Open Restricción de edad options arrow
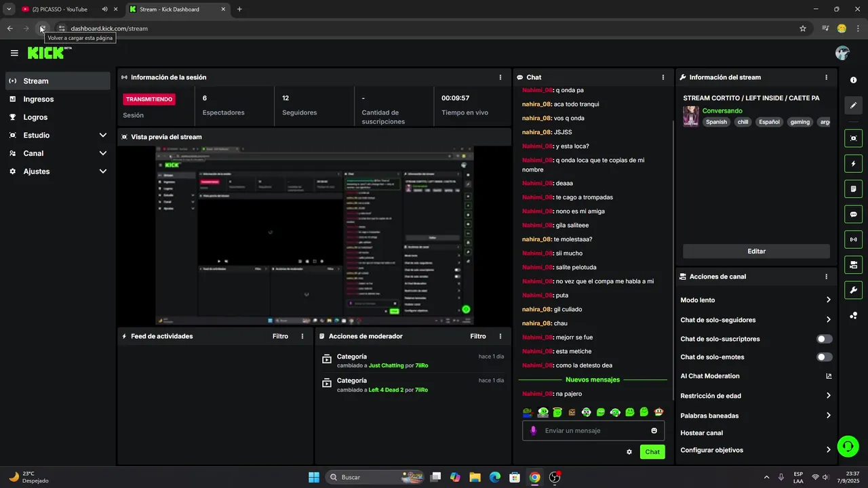868x488 pixels. pyautogui.click(x=828, y=396)
